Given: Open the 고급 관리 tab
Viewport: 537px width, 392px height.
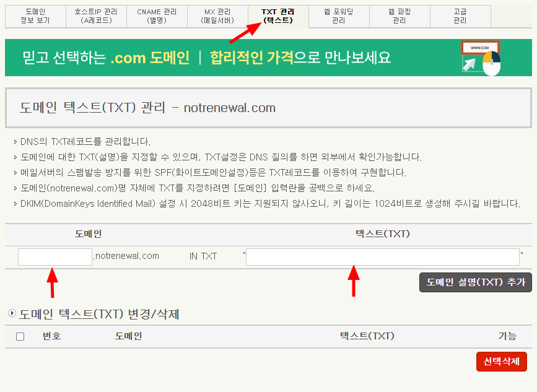Looking at the screenshot, I should coord(460,16).
